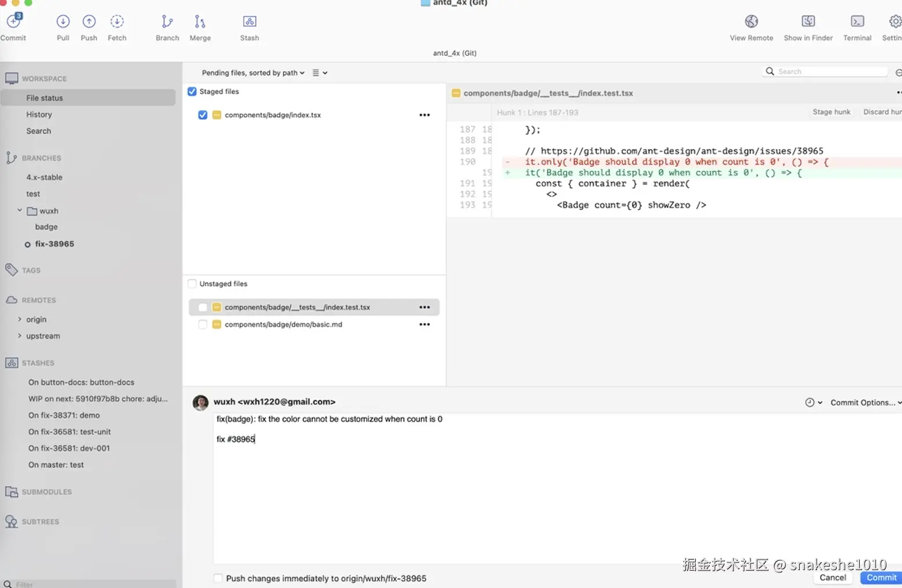Unstage components/badge/index.tsx checkbox
Image resolution: width=902 pixels, height=588 pixels.
(203, 115)
